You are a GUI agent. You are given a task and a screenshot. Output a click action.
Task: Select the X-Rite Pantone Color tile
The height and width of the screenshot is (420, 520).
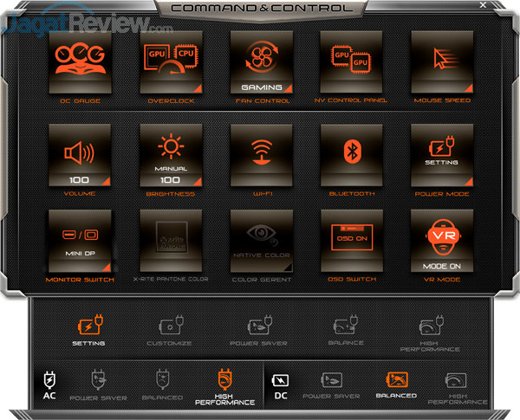[171, 241]
